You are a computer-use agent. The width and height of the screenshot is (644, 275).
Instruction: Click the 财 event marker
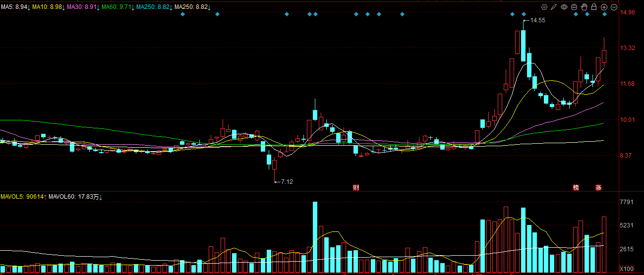355,187
